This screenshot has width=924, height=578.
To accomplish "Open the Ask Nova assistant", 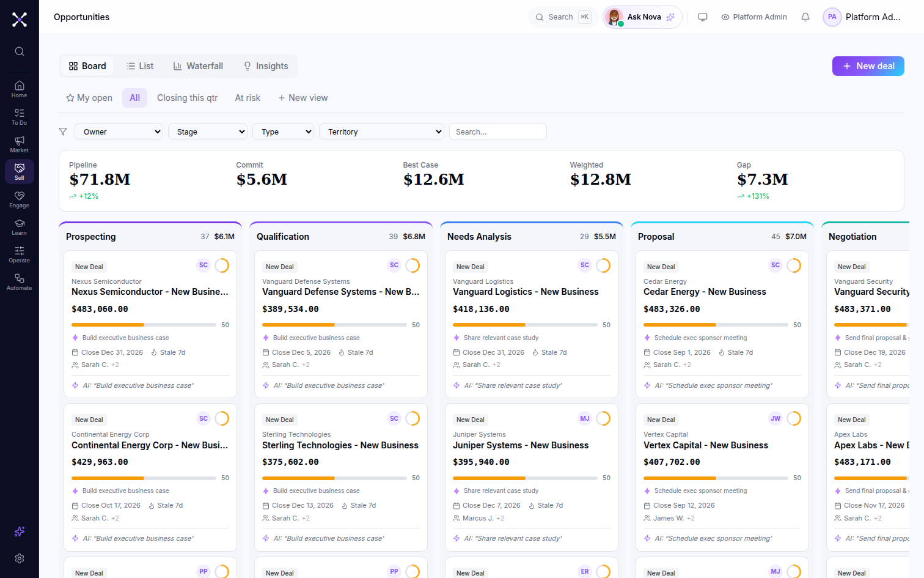I will click(642, 17).
